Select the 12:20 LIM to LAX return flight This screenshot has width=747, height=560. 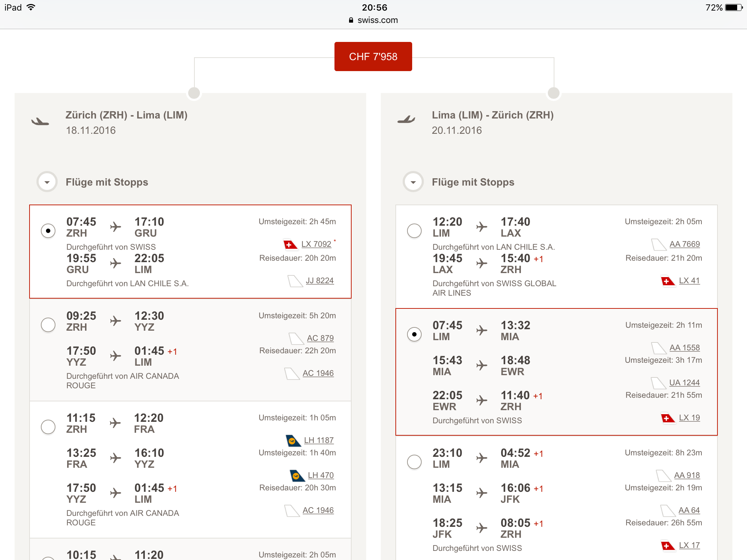(x=414, y=231)
